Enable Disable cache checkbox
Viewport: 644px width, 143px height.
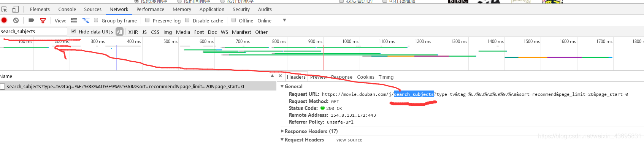click(x=187, y=20)
